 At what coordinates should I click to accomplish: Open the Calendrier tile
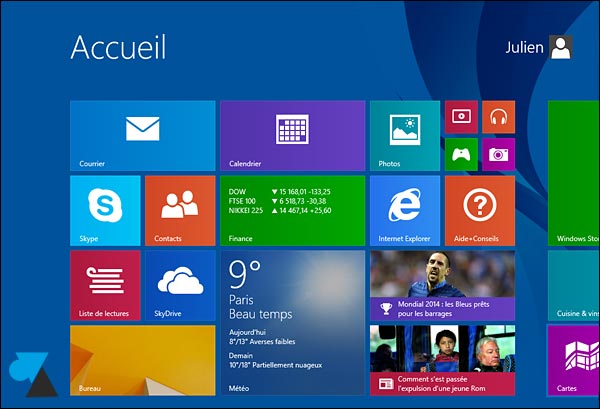click(293, 135)
